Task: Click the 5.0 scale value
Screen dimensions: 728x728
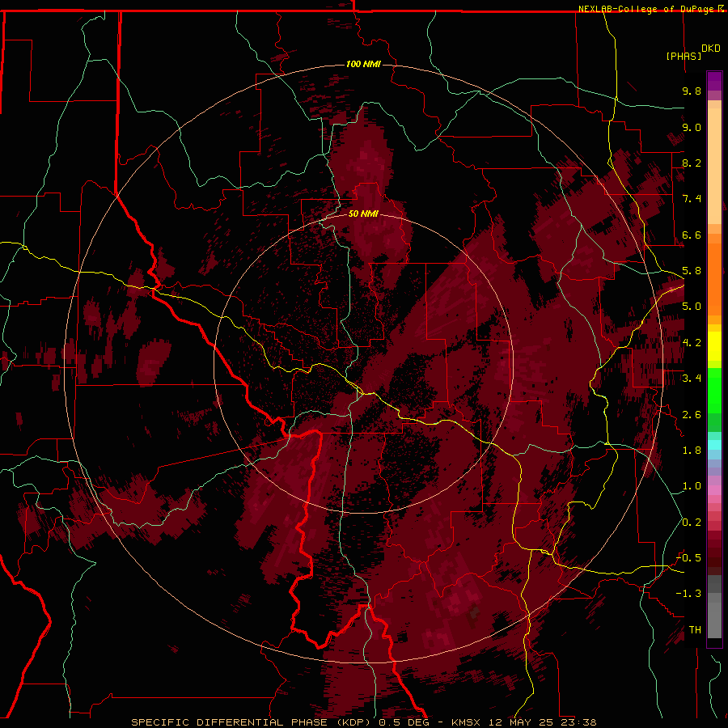Action: (x=692, y=307)
